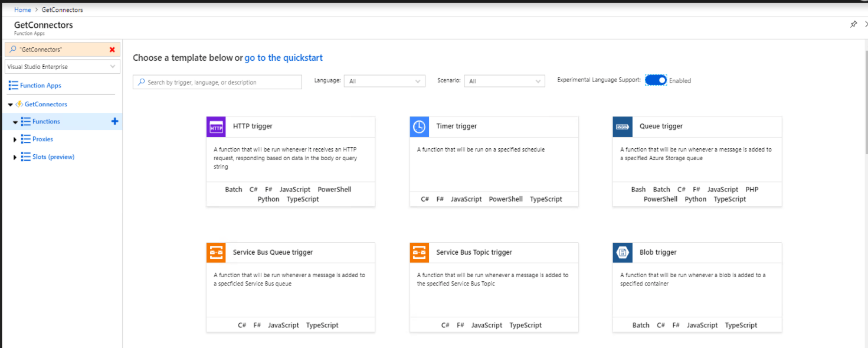Choose Python under HTTP trigger
The height and width of the screenshot is (348, 868).
tap(268, 199)
